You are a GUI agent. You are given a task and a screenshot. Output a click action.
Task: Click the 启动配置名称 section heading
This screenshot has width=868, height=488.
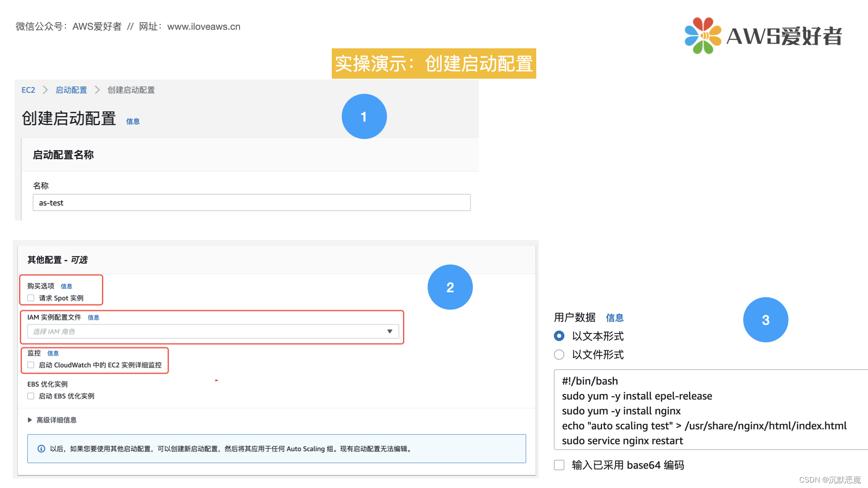click(x=63, y=155)
